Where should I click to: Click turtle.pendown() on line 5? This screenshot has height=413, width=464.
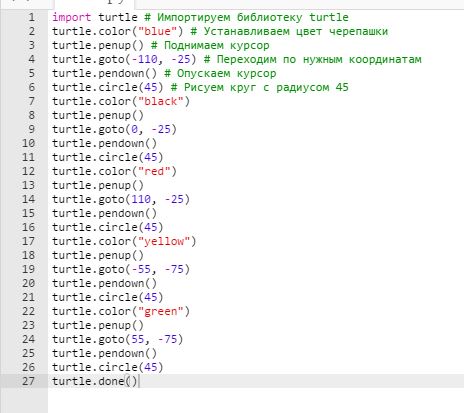tap(105, 73)
